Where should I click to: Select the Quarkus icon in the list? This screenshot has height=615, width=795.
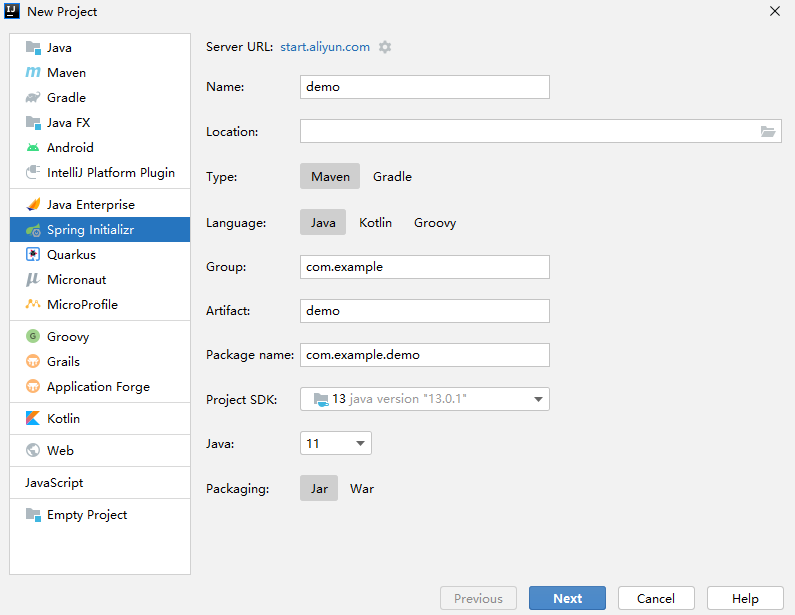coord(33,255)
